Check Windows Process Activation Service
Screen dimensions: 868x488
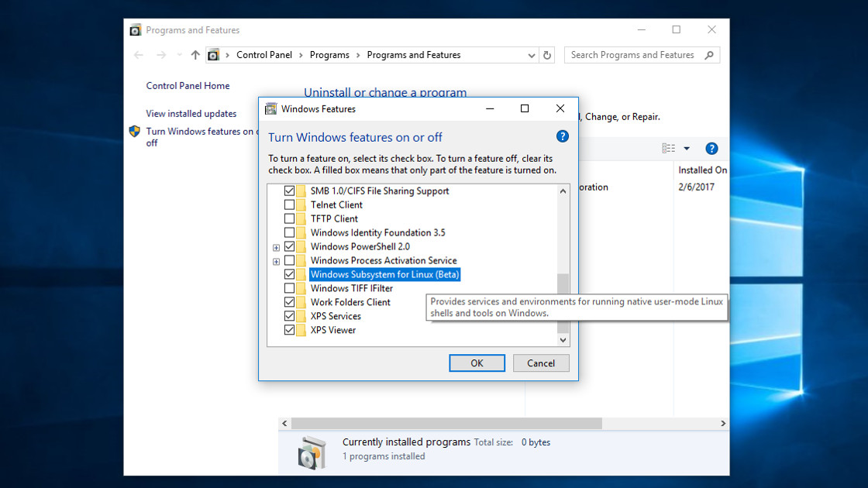pos(290,260)
